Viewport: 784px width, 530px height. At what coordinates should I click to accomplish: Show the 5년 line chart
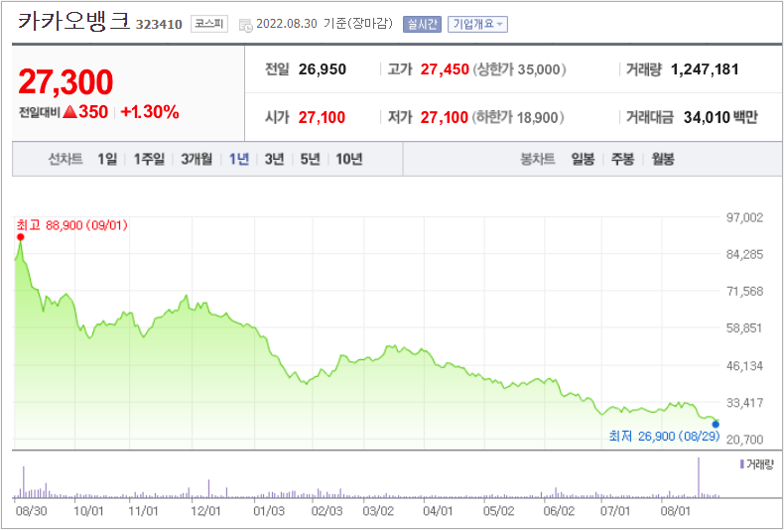pyautogui.click(x=310, y=159)
